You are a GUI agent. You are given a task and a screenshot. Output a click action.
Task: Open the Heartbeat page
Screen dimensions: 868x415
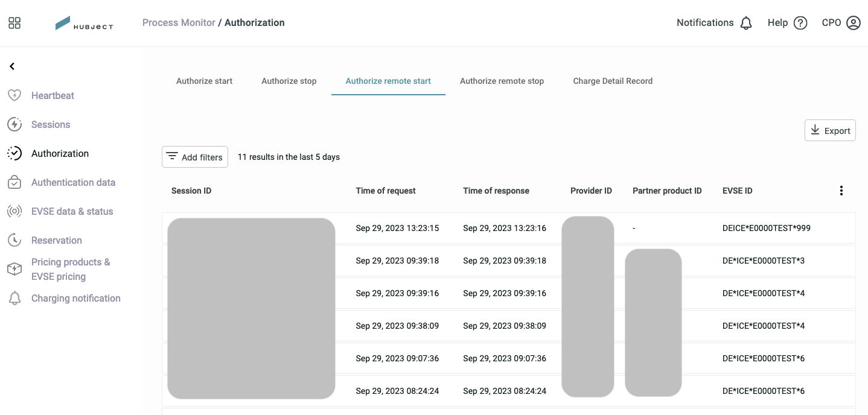(53, 95)
